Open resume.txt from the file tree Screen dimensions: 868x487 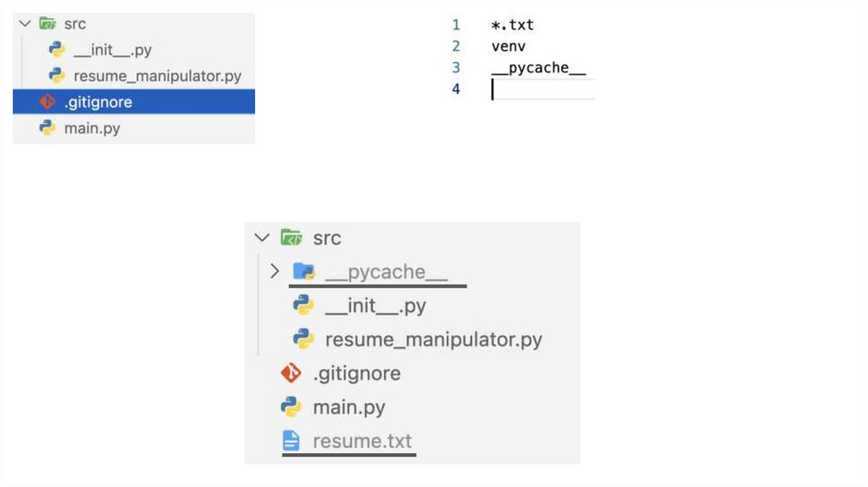point(362,441)
